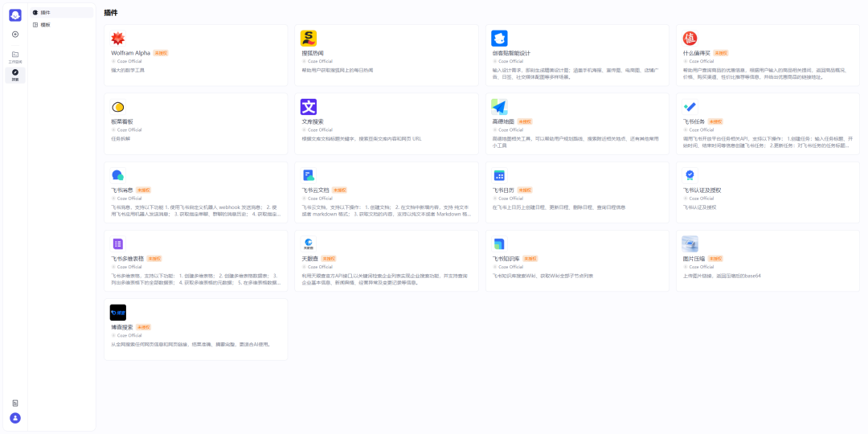Open the 什么值得买 plugin title
868x434 pixels.
[697, 53]
